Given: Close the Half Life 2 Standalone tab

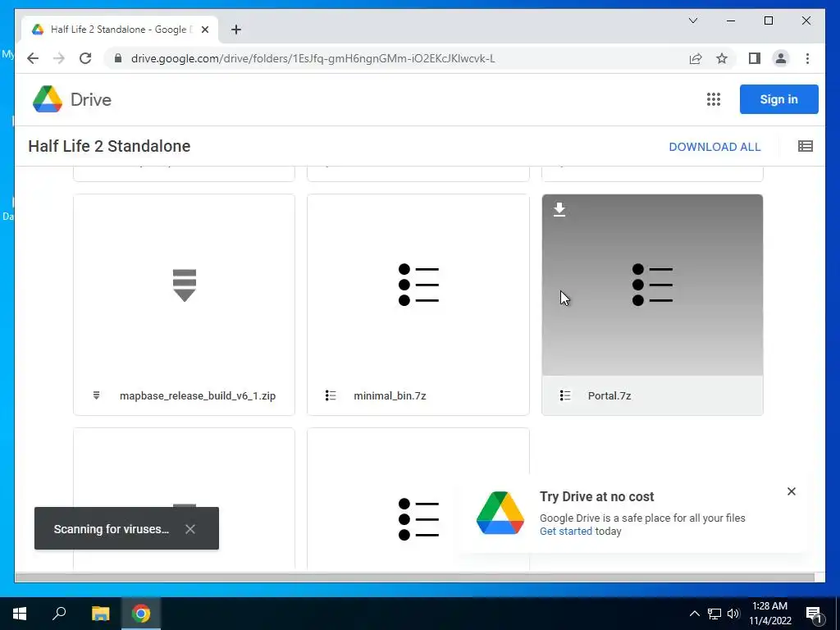Looking at the screenshot, I should (x=204, y=30).
